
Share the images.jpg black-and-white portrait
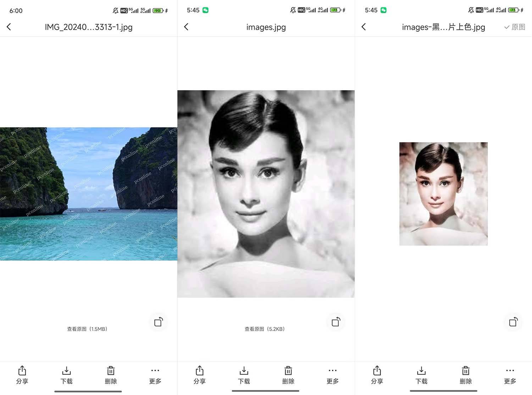point(199,375)
